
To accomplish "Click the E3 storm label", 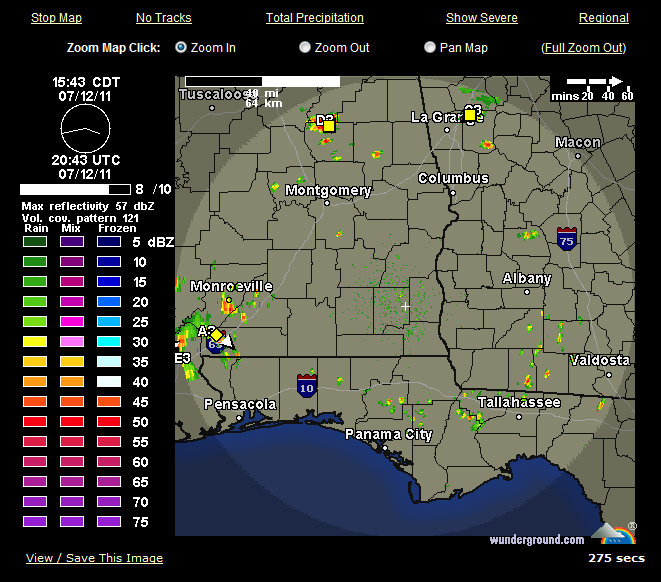I will [x=183, y=358].
